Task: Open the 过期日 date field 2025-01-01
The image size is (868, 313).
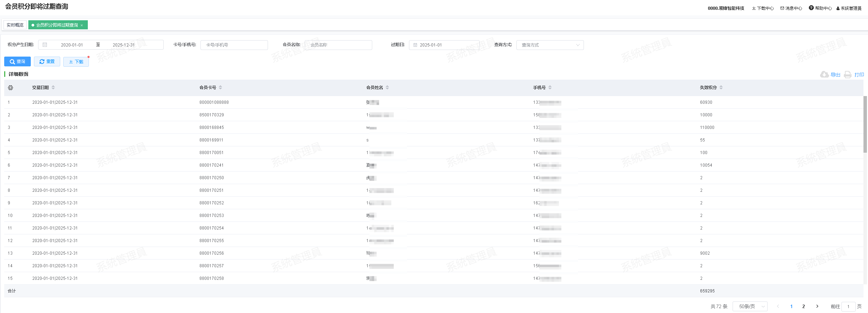Action: (444, 45)
